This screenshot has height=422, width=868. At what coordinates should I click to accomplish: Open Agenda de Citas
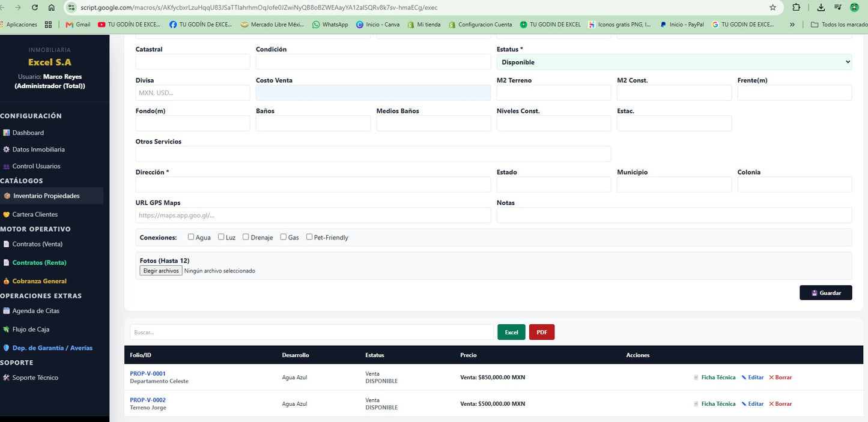click(x=35, y=311)
